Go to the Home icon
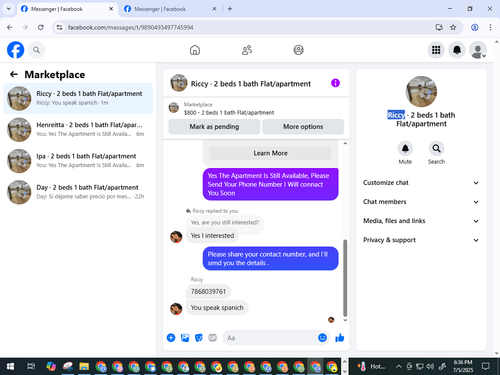Image resolution: width=500 pixels, height=375 pixels. click(195, 50)
